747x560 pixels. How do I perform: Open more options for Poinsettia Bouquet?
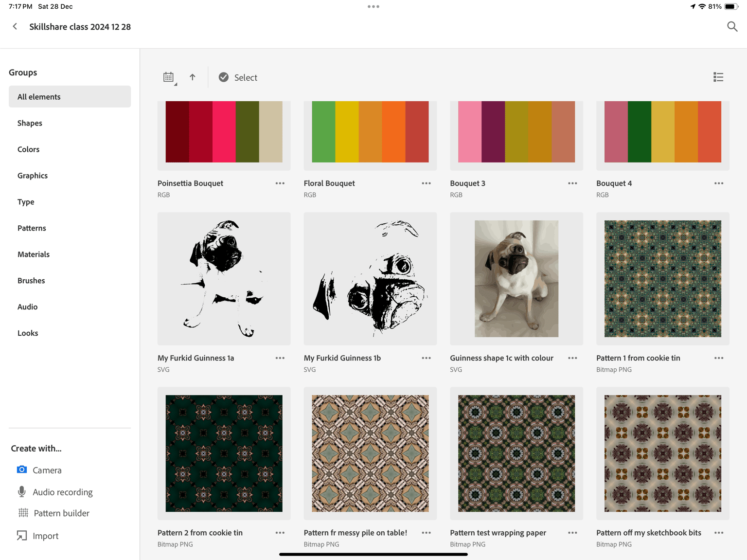[x=280, y=183]
